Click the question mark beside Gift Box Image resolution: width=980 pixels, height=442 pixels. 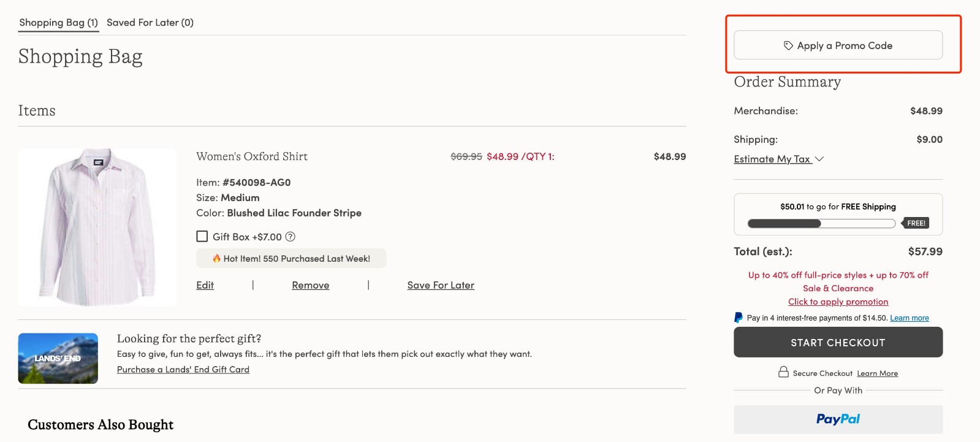(292, 237)
